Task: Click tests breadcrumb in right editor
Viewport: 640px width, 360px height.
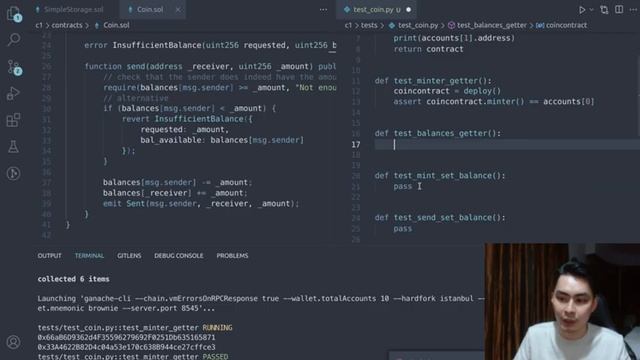Action: click(x=369, y=25)
